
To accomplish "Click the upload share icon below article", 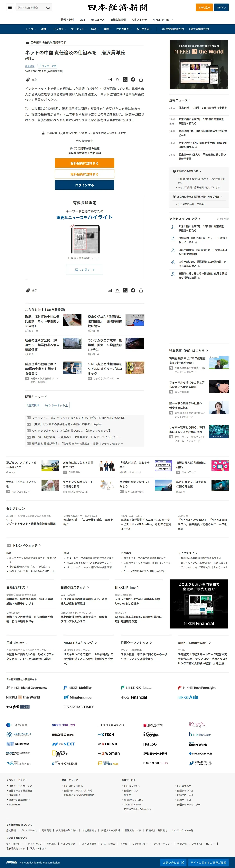I will pos(141,290).
